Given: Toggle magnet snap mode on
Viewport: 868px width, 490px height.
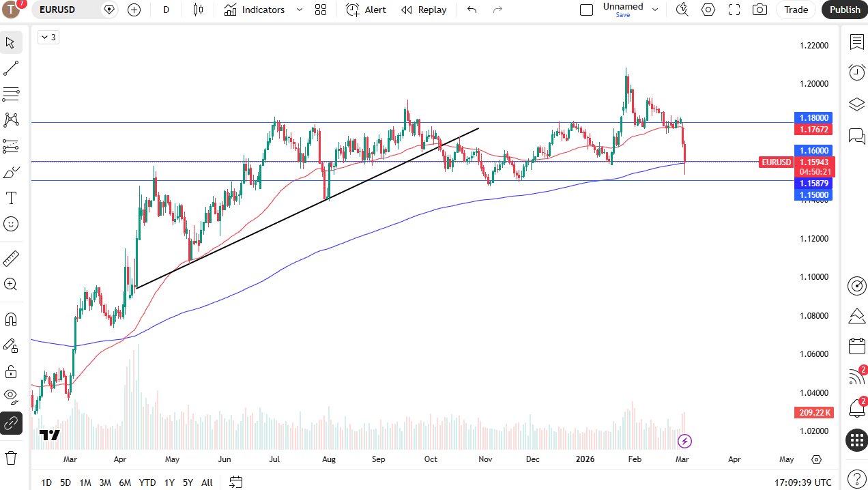Looking at the screenshot, I should point(11,318).
